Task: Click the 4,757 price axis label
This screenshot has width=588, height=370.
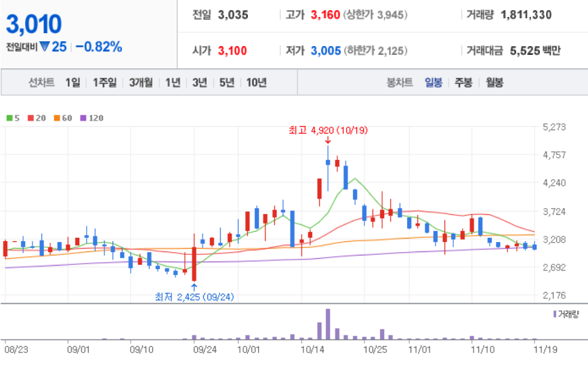Action: point(554,155)
